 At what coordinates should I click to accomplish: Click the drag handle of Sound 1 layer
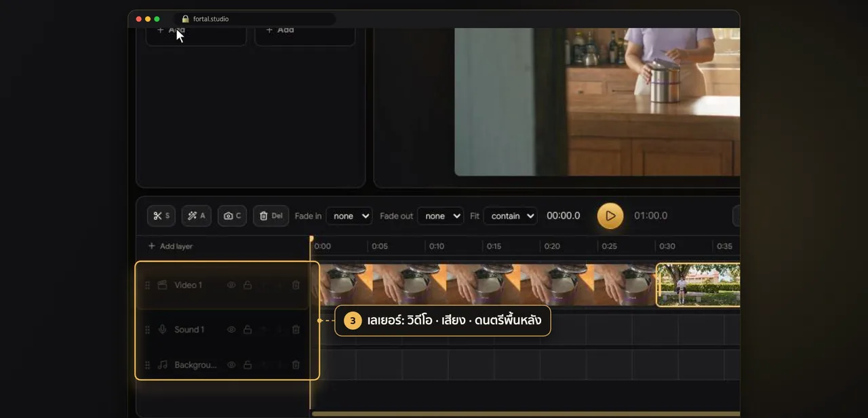coord(147,330)
